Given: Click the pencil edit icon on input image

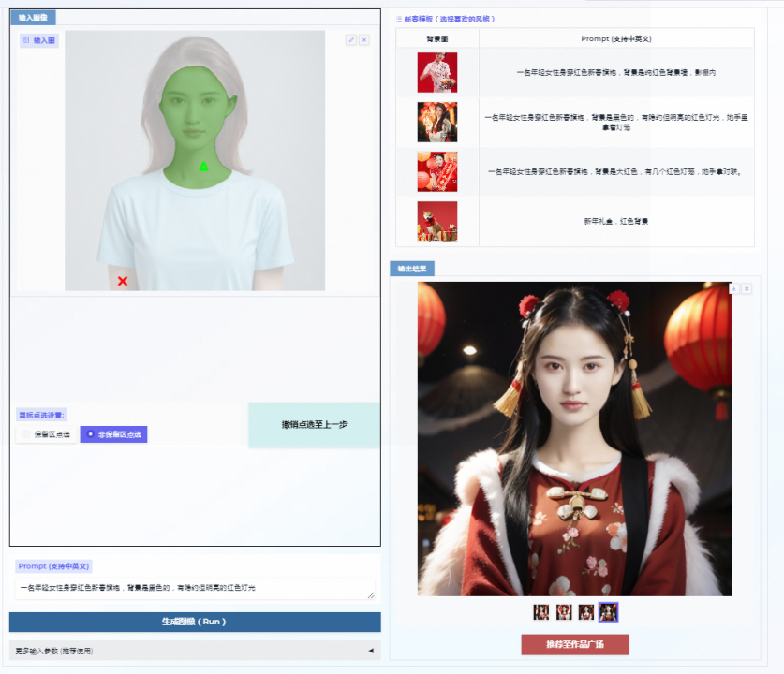Looking at the screenshot, I should (351, 40).
